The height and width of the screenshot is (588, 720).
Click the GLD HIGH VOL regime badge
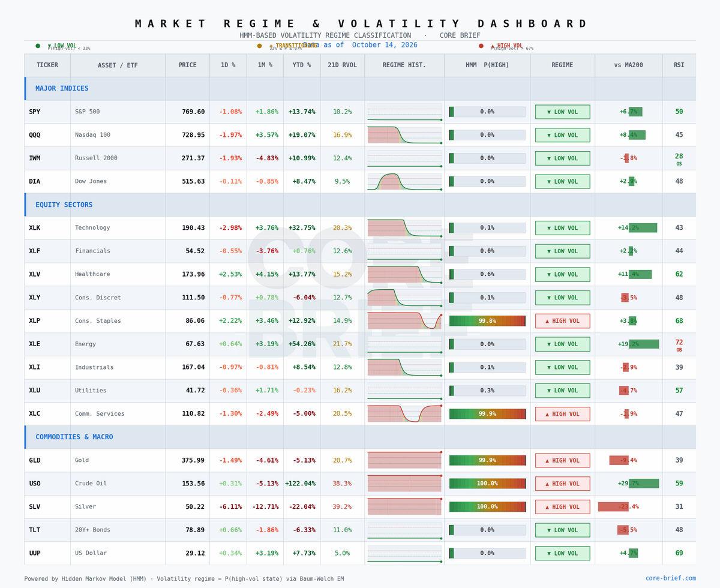click(563, 460)
